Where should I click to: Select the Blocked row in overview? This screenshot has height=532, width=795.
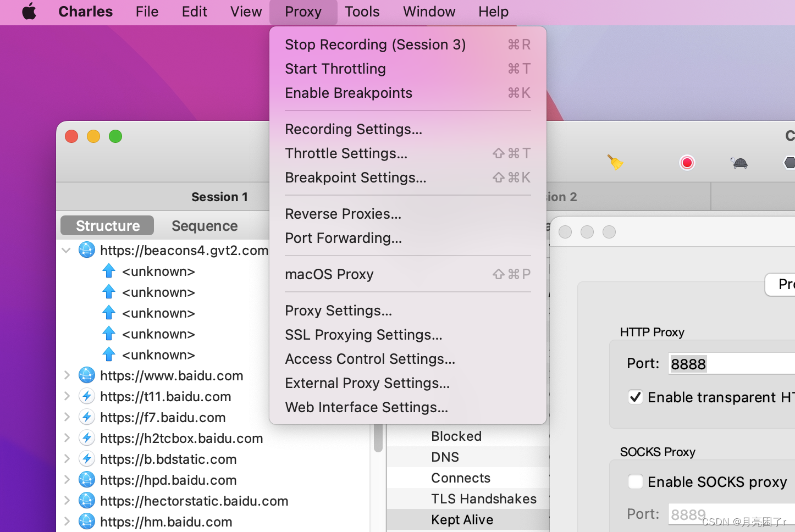click(x=468, y=436)
